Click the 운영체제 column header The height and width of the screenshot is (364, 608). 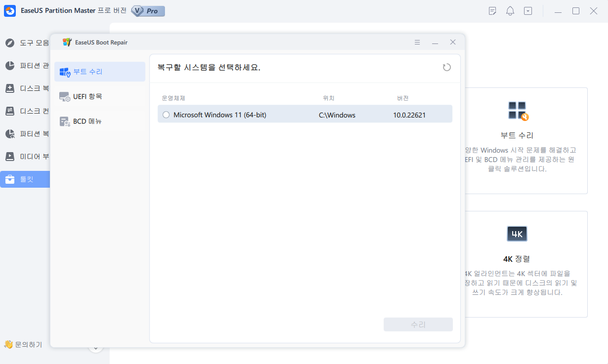click(173, 98)
